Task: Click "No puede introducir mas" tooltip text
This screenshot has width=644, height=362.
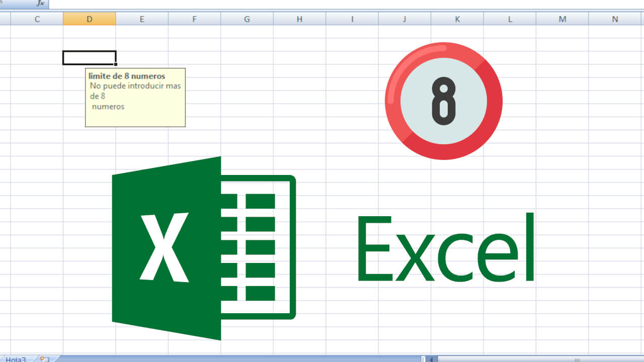Action: (135, 85)
